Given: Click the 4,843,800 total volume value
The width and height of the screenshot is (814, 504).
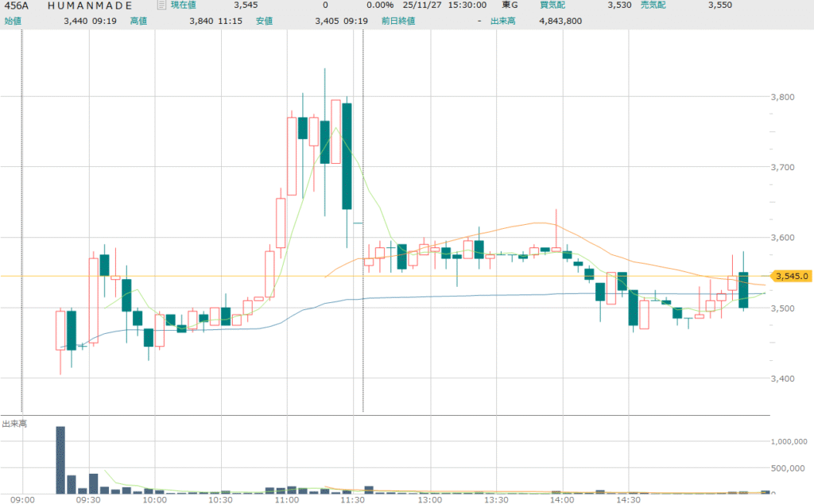Looking at the screenshot, I should click(x=560, y=21).
